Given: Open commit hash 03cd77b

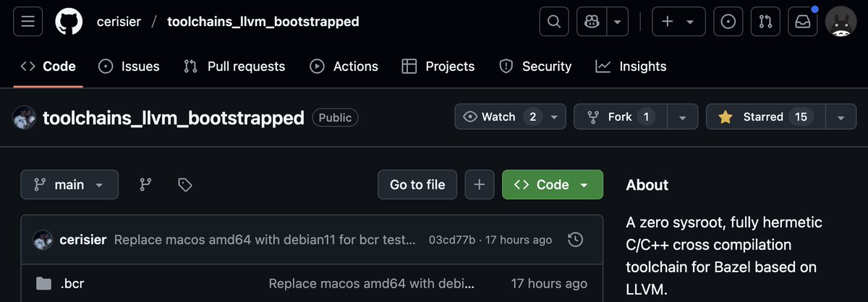Looking at the screenshot, I should 452,240.
